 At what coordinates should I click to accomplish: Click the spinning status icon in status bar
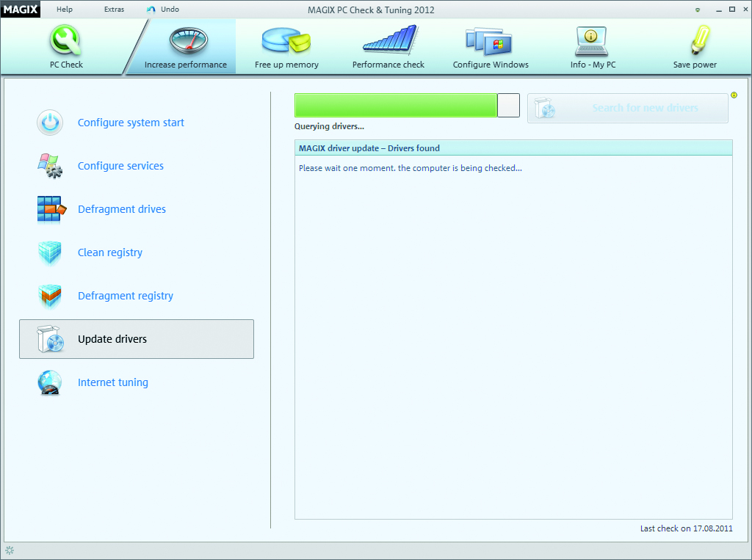click(x=10, y=550)
